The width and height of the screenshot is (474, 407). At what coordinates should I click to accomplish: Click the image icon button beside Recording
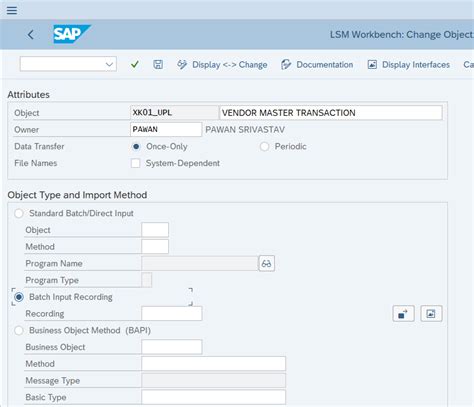point(431,314)
